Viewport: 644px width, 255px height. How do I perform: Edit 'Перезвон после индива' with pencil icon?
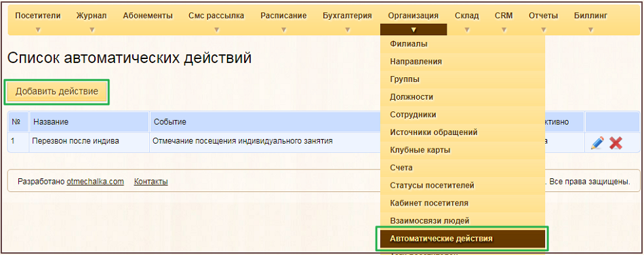[x=597, y=142]
